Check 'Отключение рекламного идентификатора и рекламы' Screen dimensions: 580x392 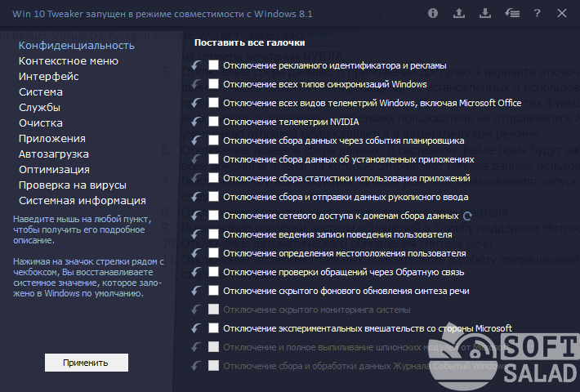[x=213, y=65]
